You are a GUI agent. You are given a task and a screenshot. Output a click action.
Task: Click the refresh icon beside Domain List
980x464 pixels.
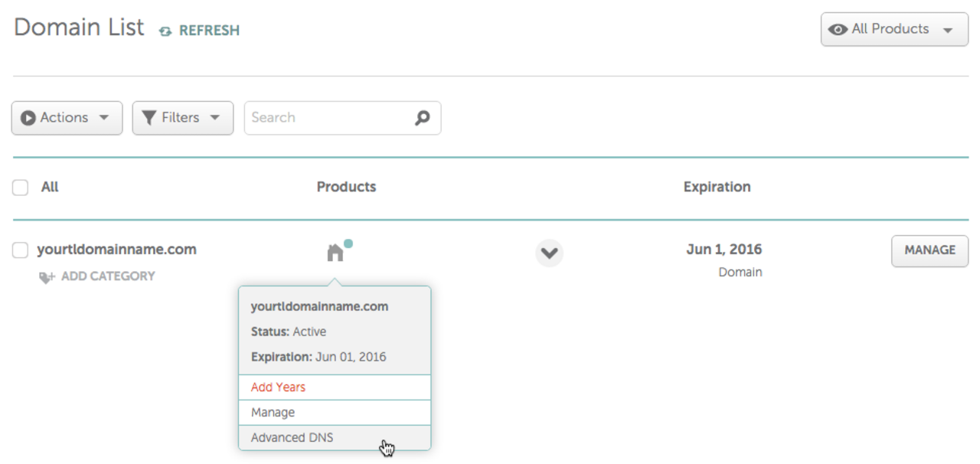pos(165,31)
